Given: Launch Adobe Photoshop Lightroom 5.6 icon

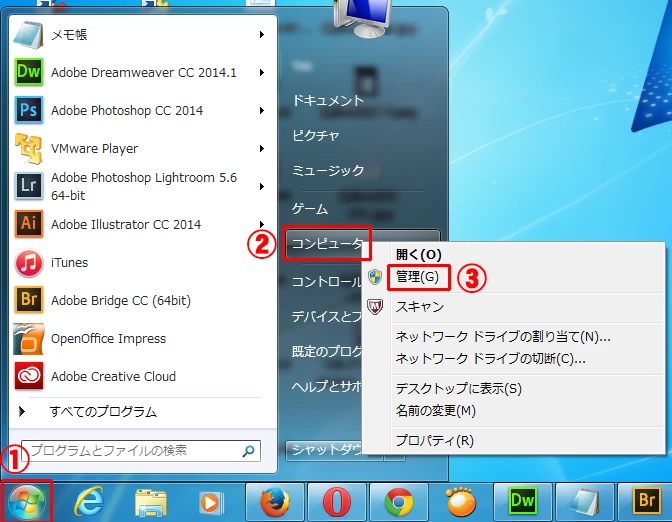Looking at the screenshot, I should (x=28, y=186).
